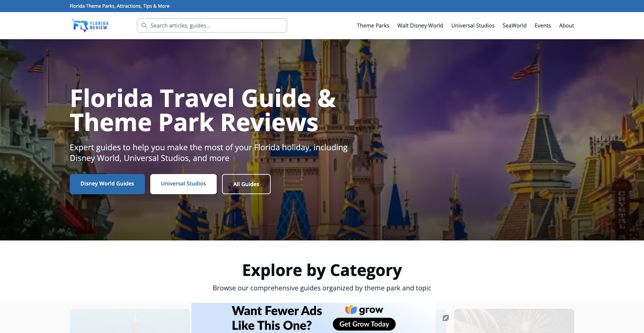Open the About page

(566, 25)
